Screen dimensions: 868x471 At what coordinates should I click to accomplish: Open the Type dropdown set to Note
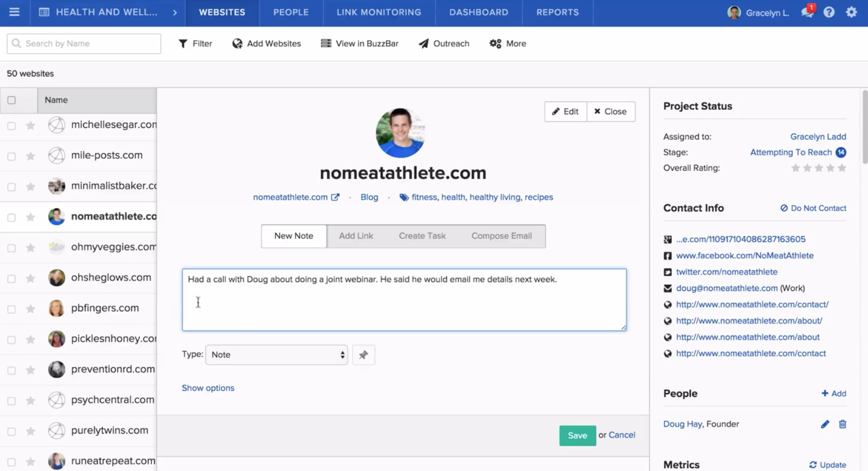277,355
